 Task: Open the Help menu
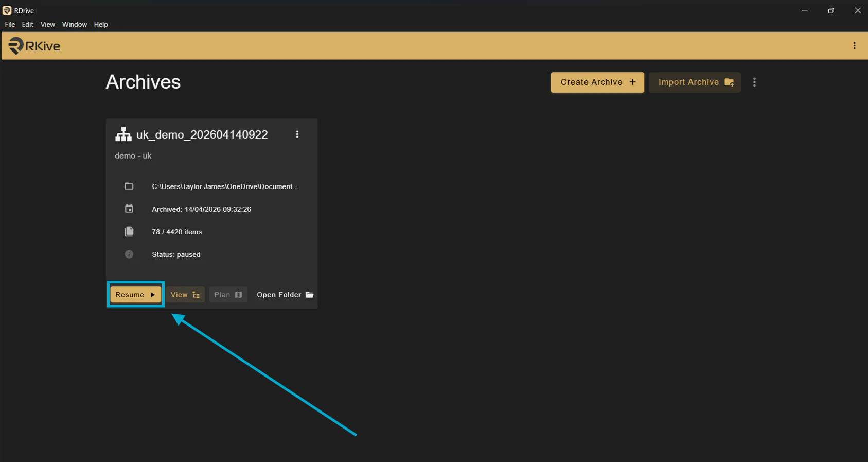pos(101,24)
